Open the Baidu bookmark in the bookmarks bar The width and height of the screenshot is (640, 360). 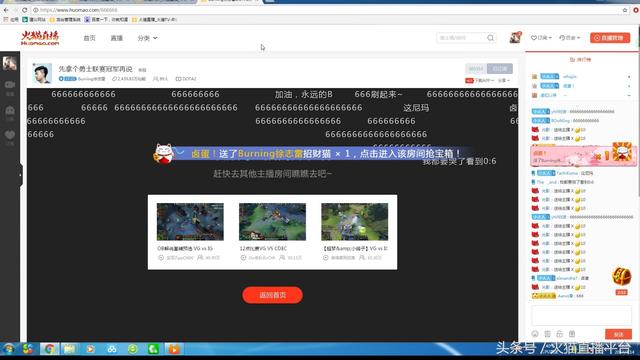[106, 19]
